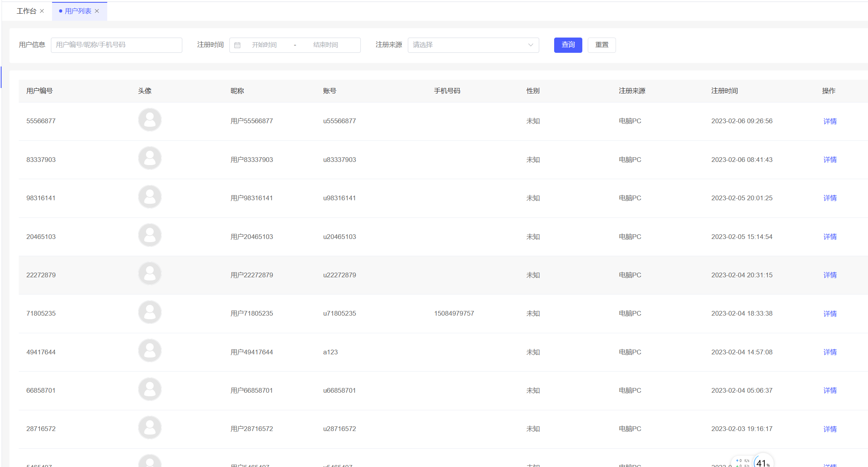Click the 操作 column header
The width and height of the screenshot is (868, 467).
(829, 91)
